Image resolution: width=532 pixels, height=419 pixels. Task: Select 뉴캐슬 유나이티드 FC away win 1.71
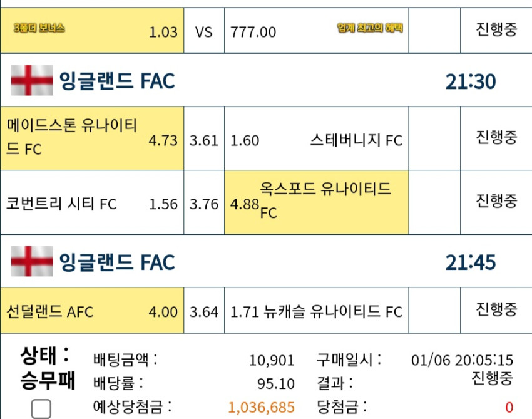pos(317,311)
